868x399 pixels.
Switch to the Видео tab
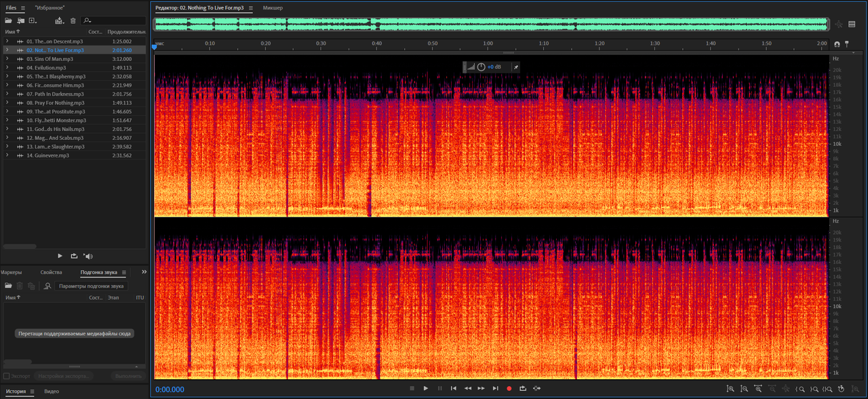pyautogui.click(x=52, y=392)
